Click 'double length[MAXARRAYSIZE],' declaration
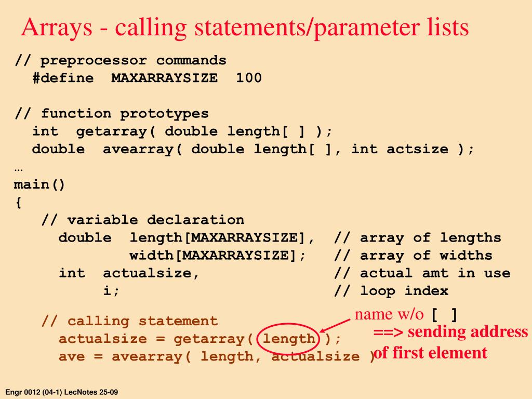 (x=187, y=237)
